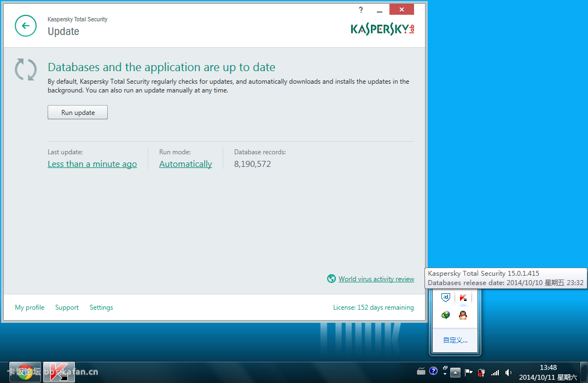Open My profile
The height and width of the screenshot is (383, 588).
30,307
